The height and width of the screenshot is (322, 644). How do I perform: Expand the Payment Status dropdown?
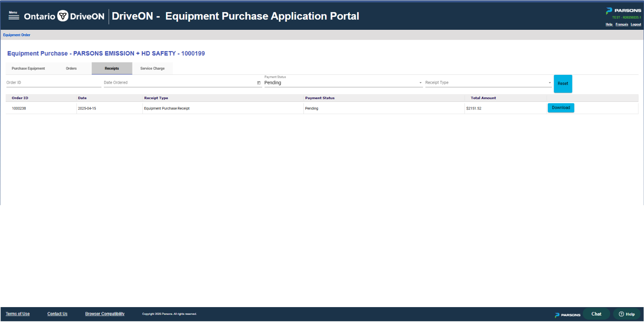tap(343, 83)
